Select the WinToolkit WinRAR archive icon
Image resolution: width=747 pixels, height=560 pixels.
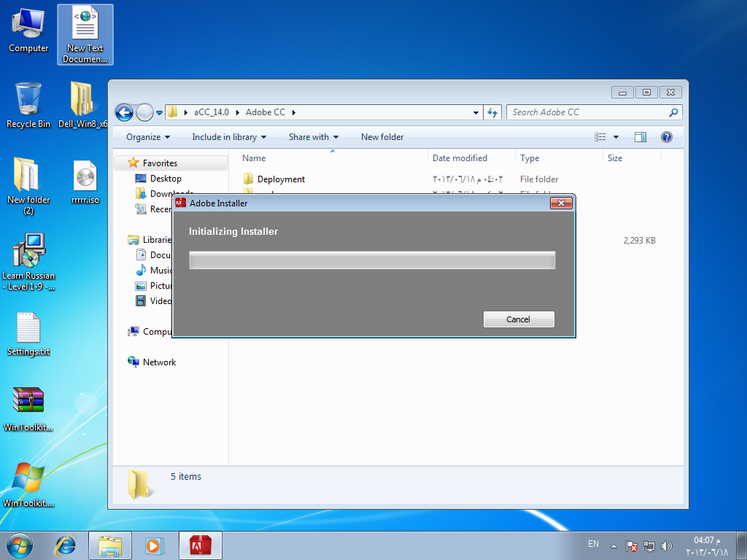tap(28, 409)
